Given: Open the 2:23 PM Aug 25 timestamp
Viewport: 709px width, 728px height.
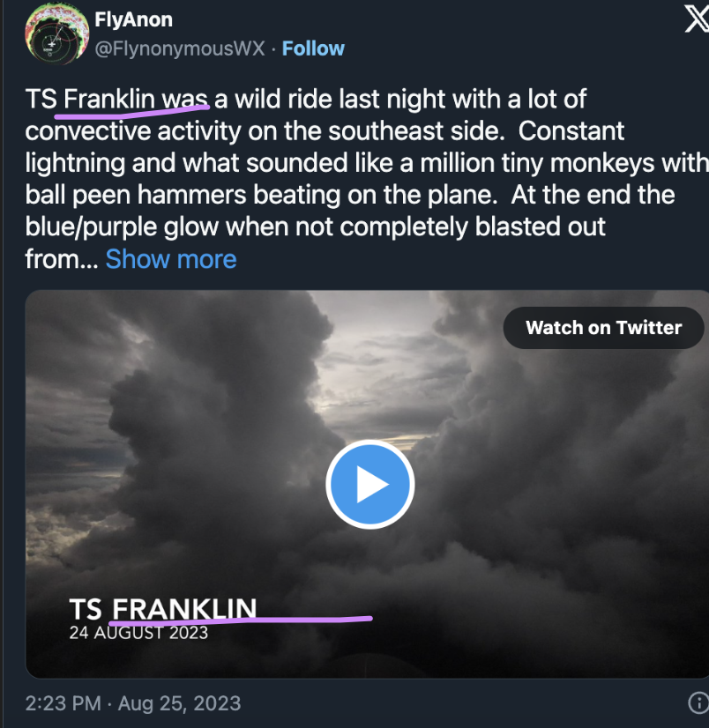Looking at the screenshot, I should point(133,703).
